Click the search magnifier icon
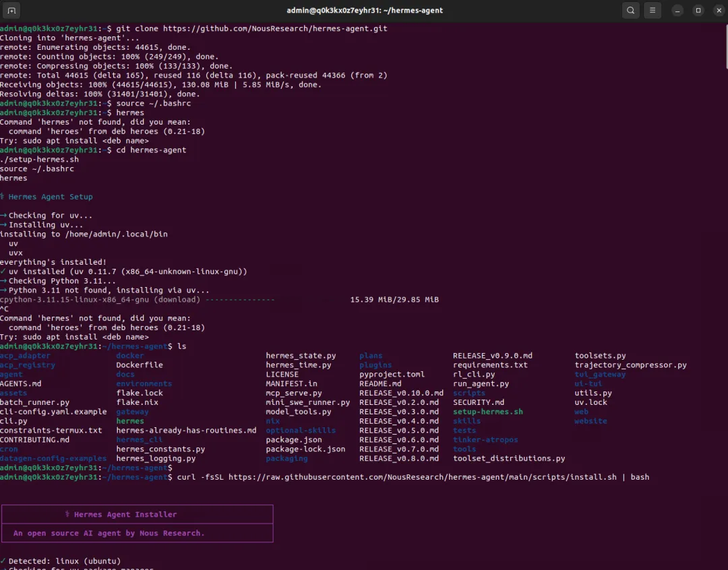 click(630, 10)
